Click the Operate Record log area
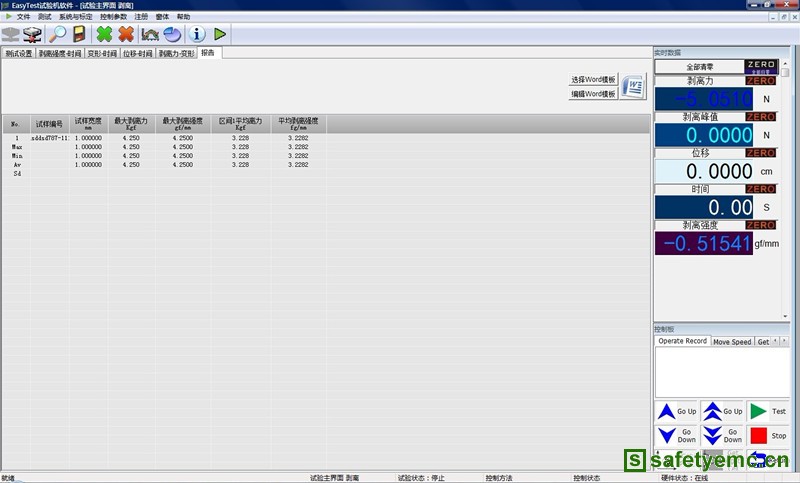This screenshot has height=483, width=800. [x=722, y=372]
